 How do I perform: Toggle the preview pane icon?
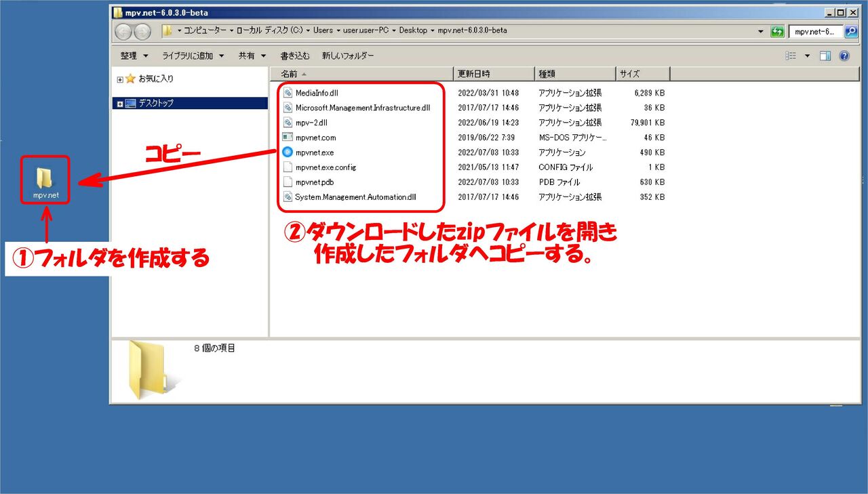coord(825,56)
